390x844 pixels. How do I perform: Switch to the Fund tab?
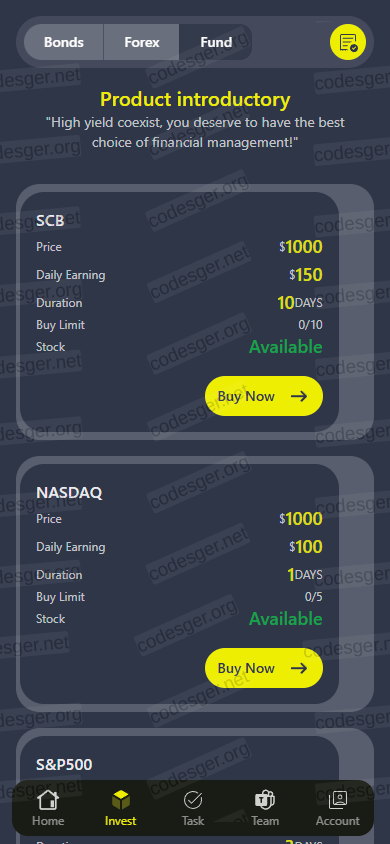tap(216, 42)
